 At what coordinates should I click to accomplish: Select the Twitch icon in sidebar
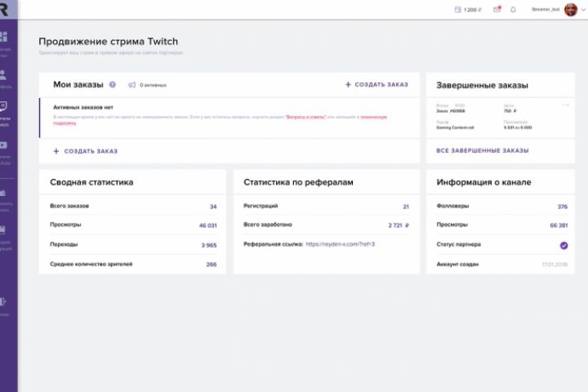pyautogui.click(x=4, y=106)
